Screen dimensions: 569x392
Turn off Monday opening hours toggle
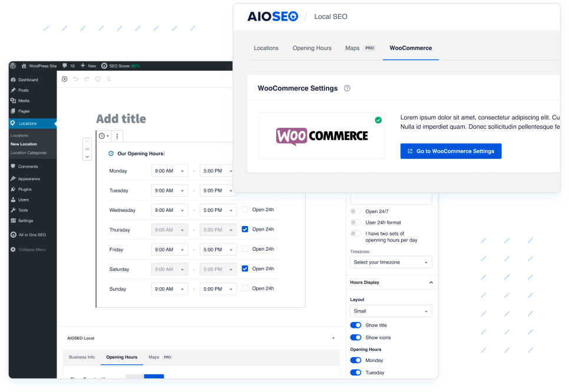click(x=356, y=360)
